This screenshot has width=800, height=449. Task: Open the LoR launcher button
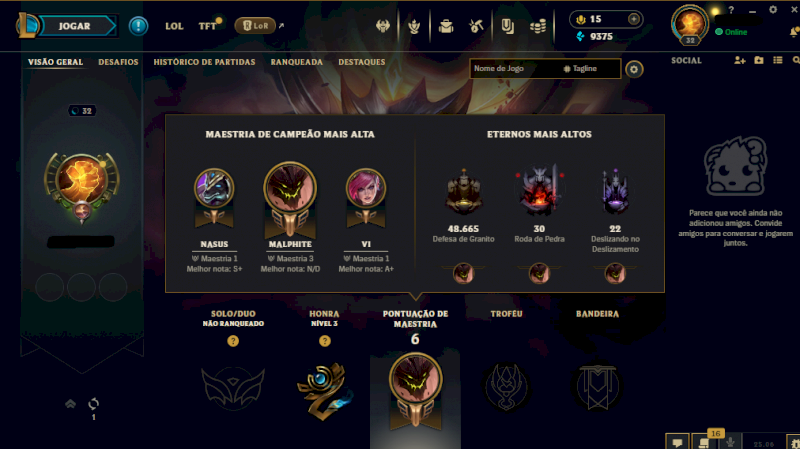coord(255,26)
